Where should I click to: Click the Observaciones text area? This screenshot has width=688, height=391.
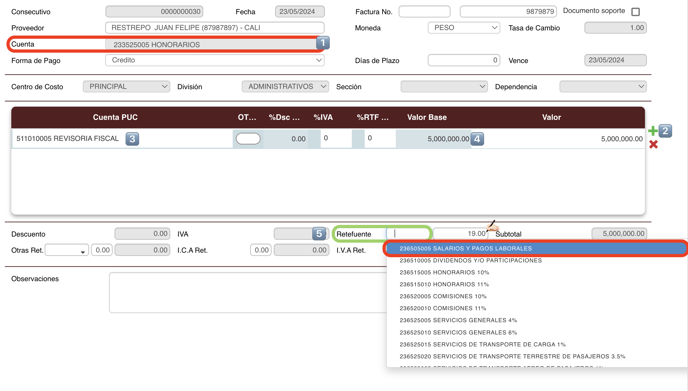point(248,293)
